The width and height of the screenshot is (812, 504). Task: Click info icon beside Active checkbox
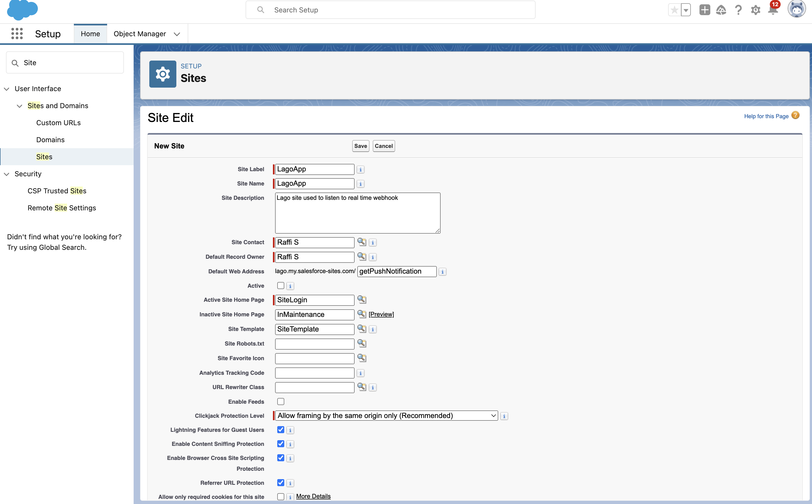(290, 286)
